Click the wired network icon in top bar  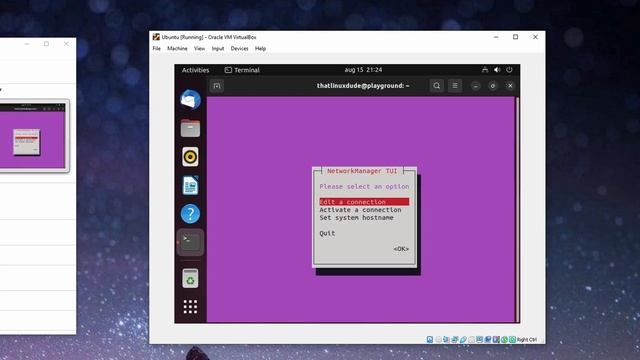click(484, 70)
